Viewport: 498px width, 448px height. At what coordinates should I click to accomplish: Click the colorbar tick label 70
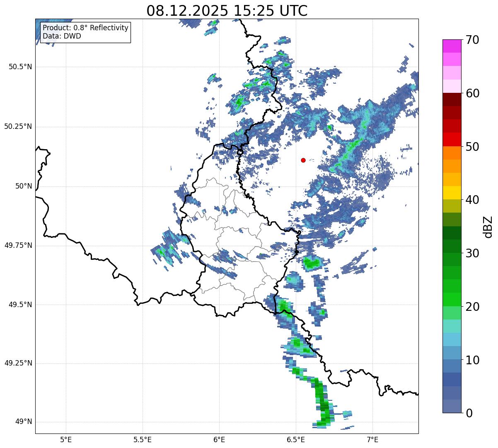473,40
